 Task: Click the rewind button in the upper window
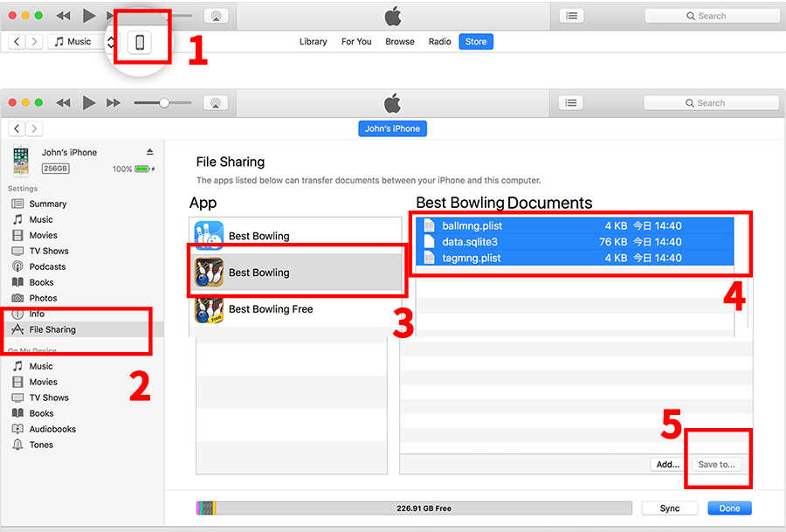pos(63,16)
